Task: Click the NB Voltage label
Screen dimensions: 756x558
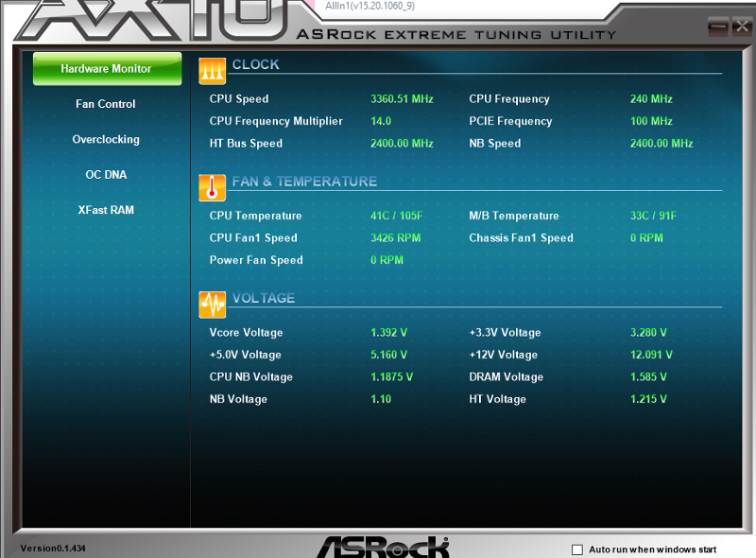Action: (238, 399)
